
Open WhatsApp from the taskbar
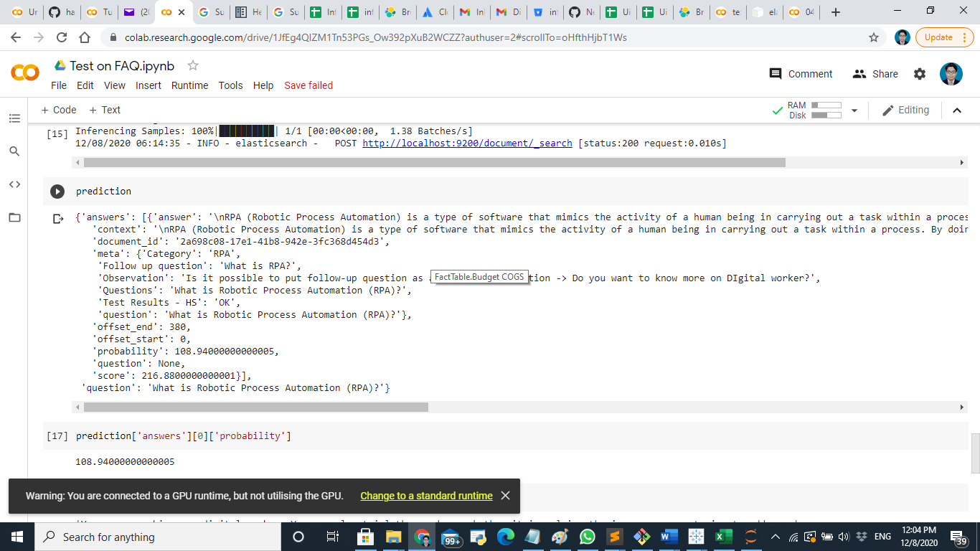pyautogui.click(x=587, y=537)
